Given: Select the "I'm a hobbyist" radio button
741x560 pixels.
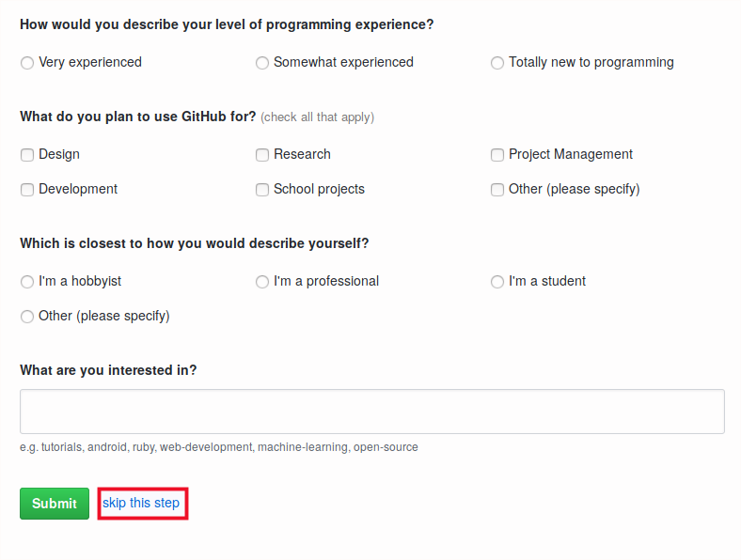Looking at the screenshot, I should 27,282.
